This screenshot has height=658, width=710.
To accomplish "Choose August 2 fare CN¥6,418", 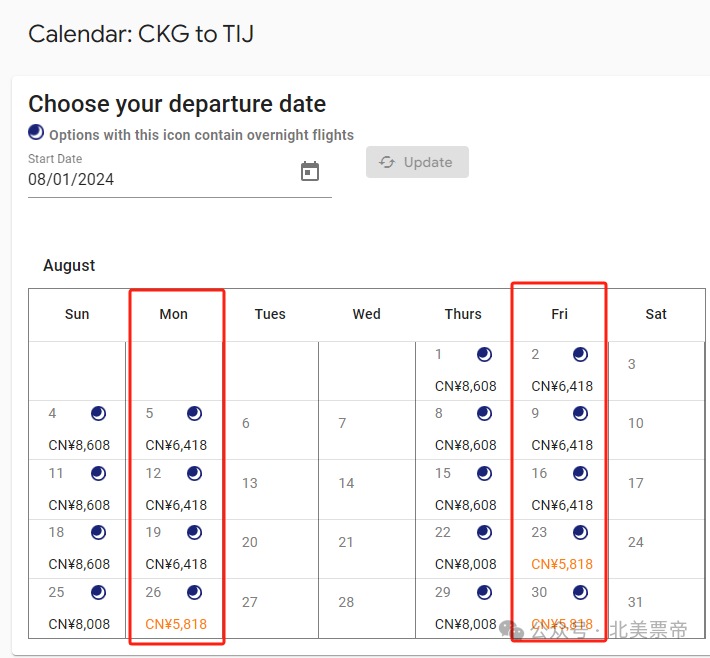I will point(561,371).
